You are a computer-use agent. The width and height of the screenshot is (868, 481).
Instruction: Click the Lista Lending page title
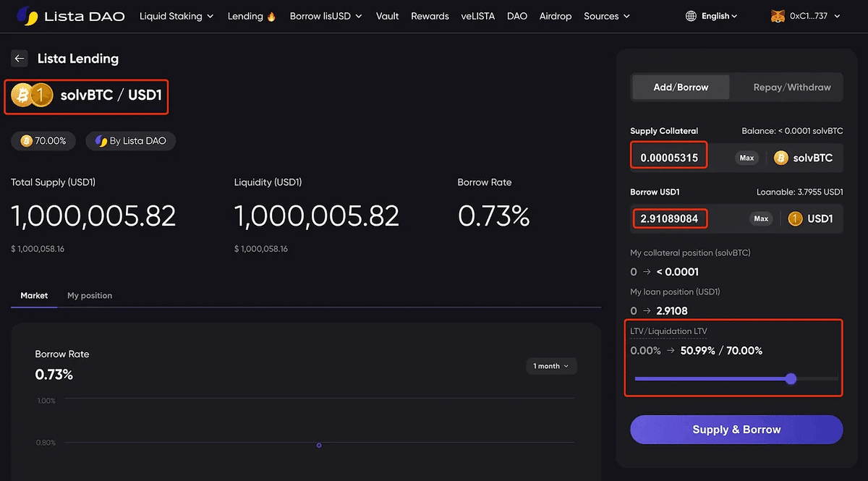(x=78, y=59)
